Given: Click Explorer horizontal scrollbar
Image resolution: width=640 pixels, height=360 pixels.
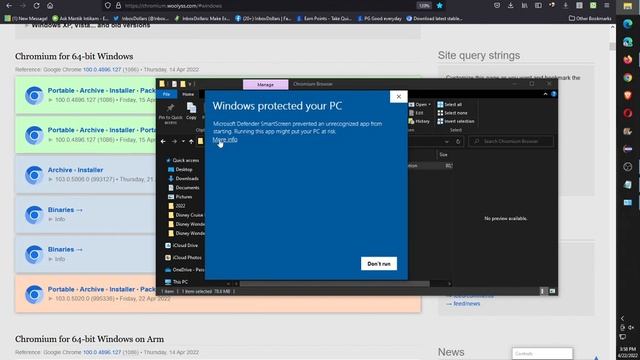Looking at the screenshot, I should coord(334,284).
